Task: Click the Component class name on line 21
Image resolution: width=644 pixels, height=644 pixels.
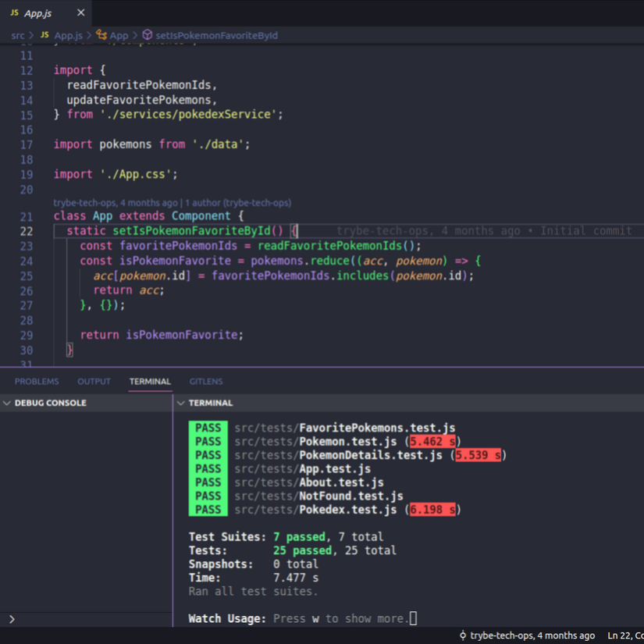Action: tap(201, 216)
